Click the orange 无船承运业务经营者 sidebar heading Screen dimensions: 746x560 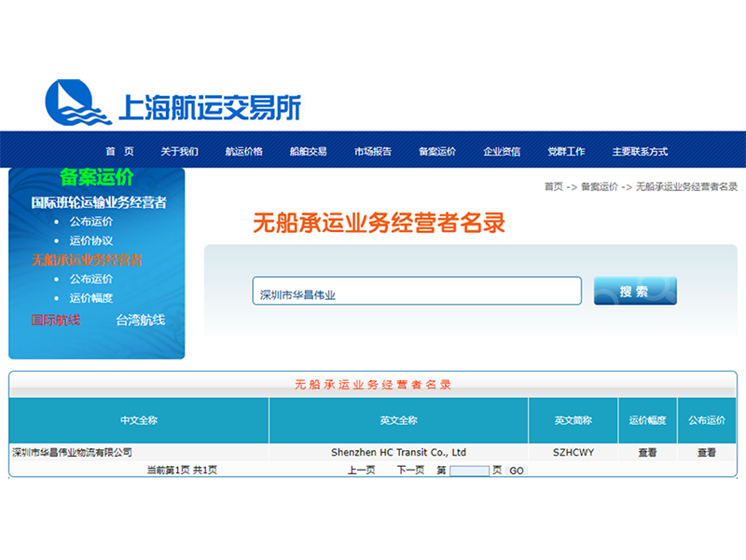pos(87,260)
